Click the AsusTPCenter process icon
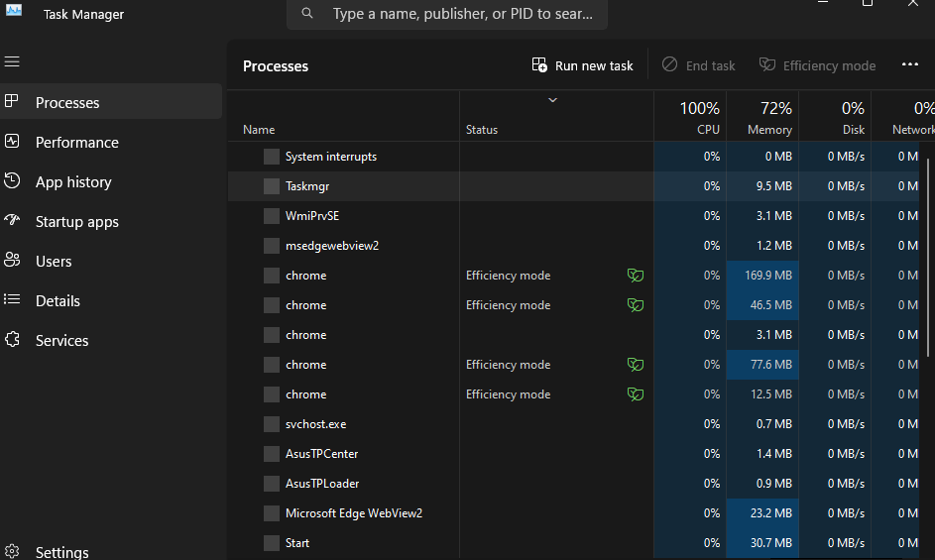The width and height of the screenshot is (935, 560). pyautogui.click(x=272, y=454)
